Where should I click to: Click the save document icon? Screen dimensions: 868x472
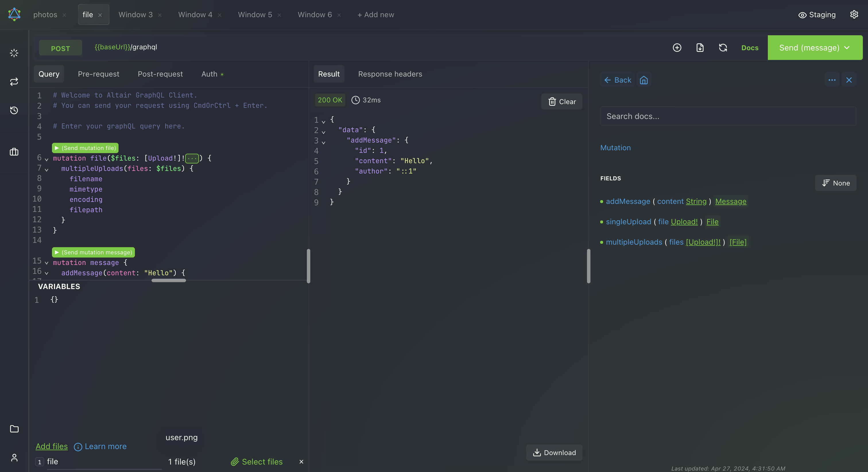pyautogui.click(x=700, y=47)
